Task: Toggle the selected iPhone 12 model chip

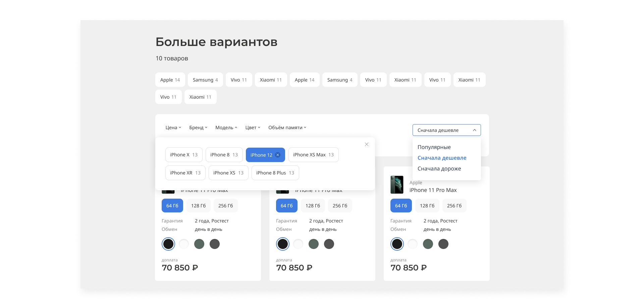Action: click(x=265, y=155)
